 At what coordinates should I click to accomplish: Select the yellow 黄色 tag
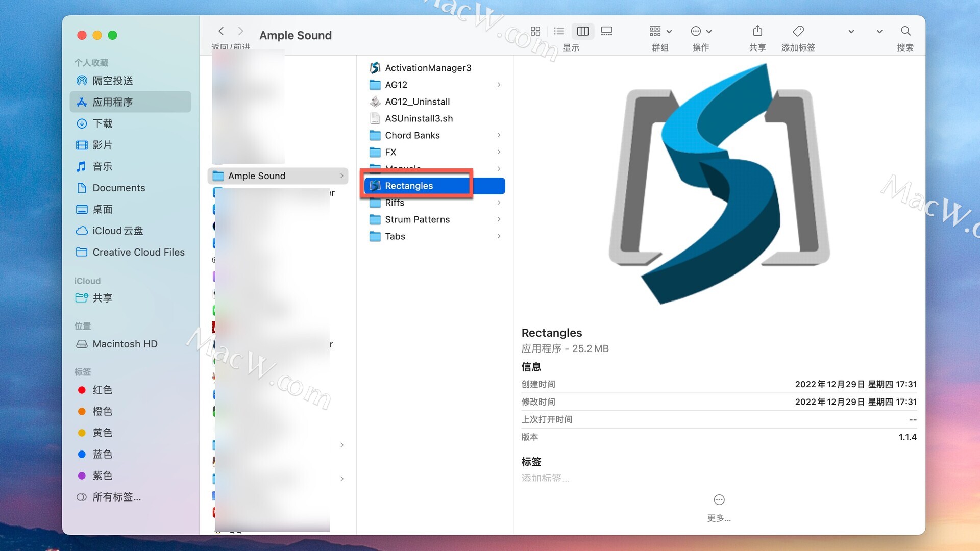[130, 433]
